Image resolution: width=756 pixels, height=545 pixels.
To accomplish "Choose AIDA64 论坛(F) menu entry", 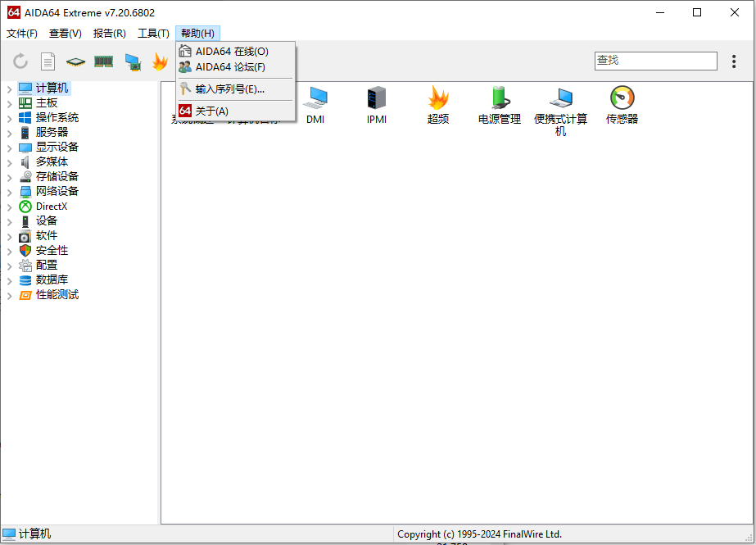I will pos(236,67).
